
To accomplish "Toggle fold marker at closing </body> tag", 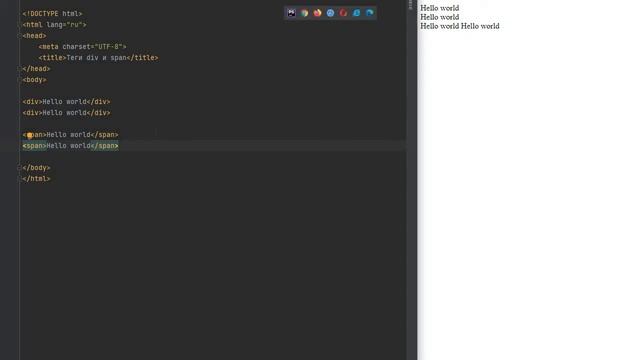I will [20, 168].
